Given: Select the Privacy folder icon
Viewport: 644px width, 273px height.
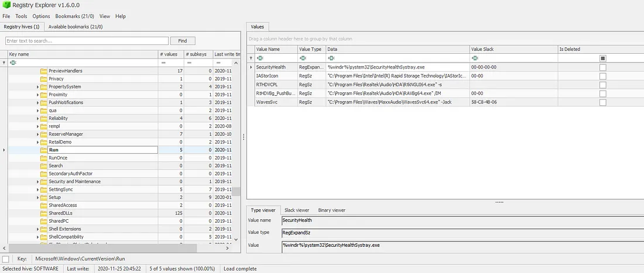Looking at the screenshot, I should coord(44,79).
